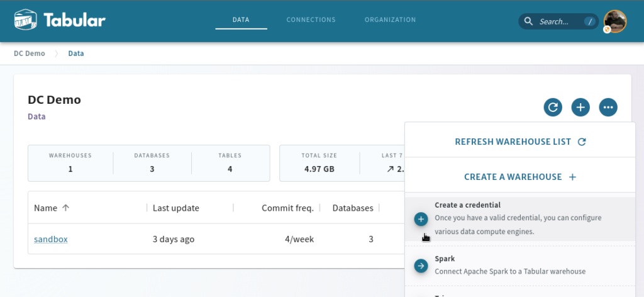This screenshot has height=297, width=644.
Task: Open the CONNECTIONS tab
Action: click(311, 20)
